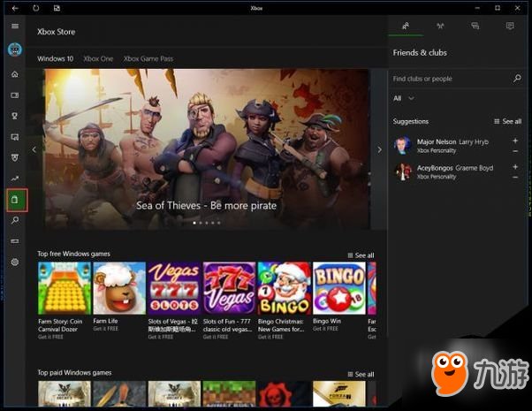Viewport: 532px width, 411px height.
Task: Click the back arrow in title bar
Action: pos(15,8)
